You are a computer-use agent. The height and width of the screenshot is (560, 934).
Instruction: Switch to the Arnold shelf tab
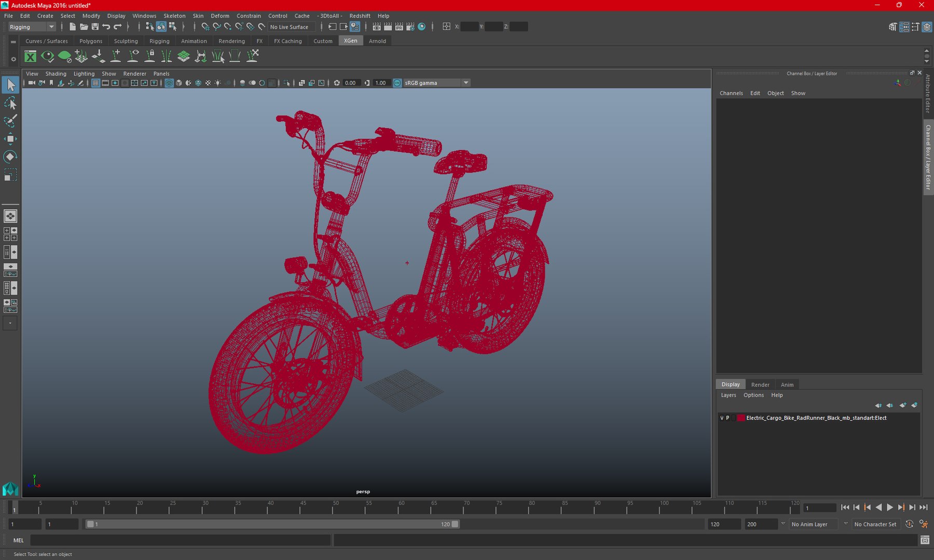point(377,41)
